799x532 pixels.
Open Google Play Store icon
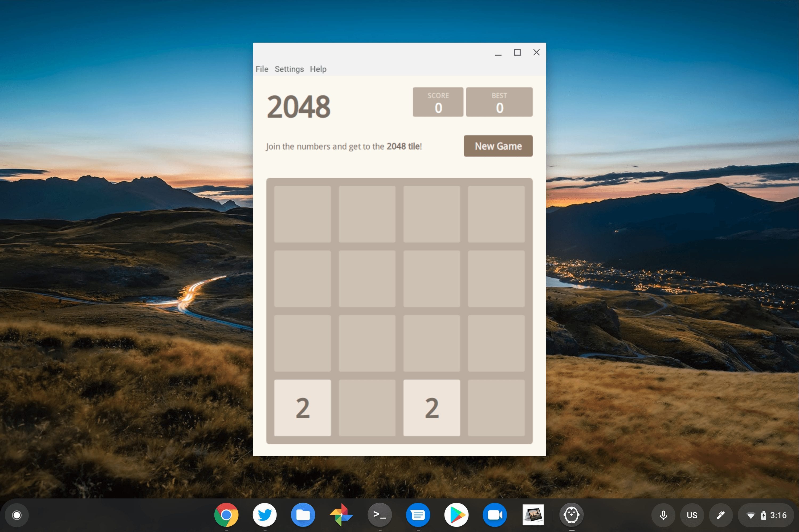[x=456, y=515]
